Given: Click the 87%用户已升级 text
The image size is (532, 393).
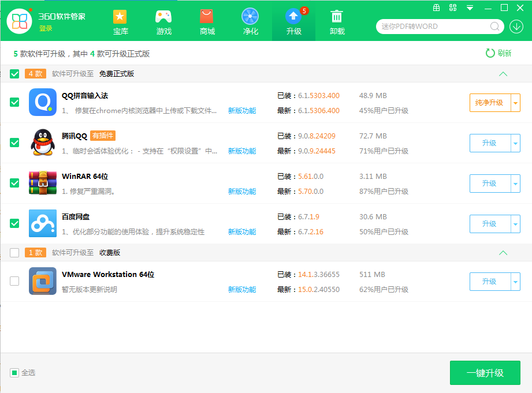Looking at the screenshot, I should pos(384,191).
